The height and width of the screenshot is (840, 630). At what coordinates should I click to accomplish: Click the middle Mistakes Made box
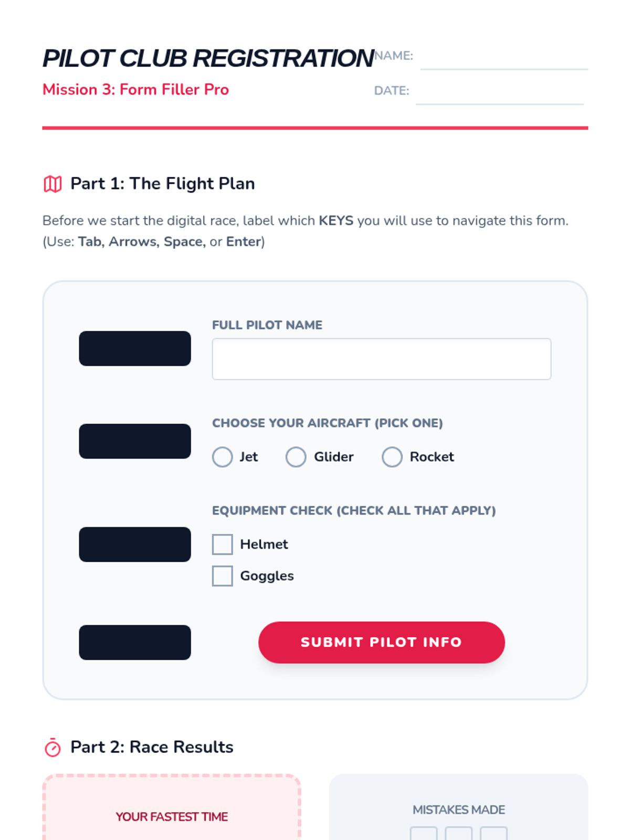[x=458, y=834]
